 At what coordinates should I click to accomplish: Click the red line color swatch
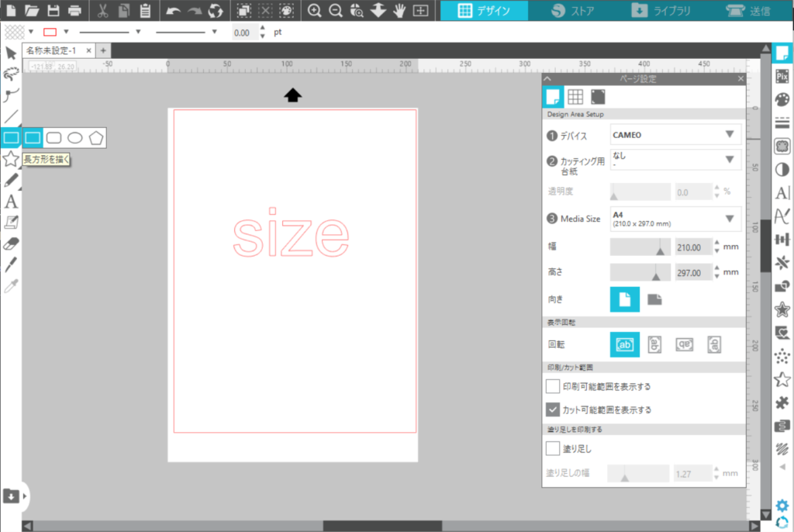click(50, 32)
